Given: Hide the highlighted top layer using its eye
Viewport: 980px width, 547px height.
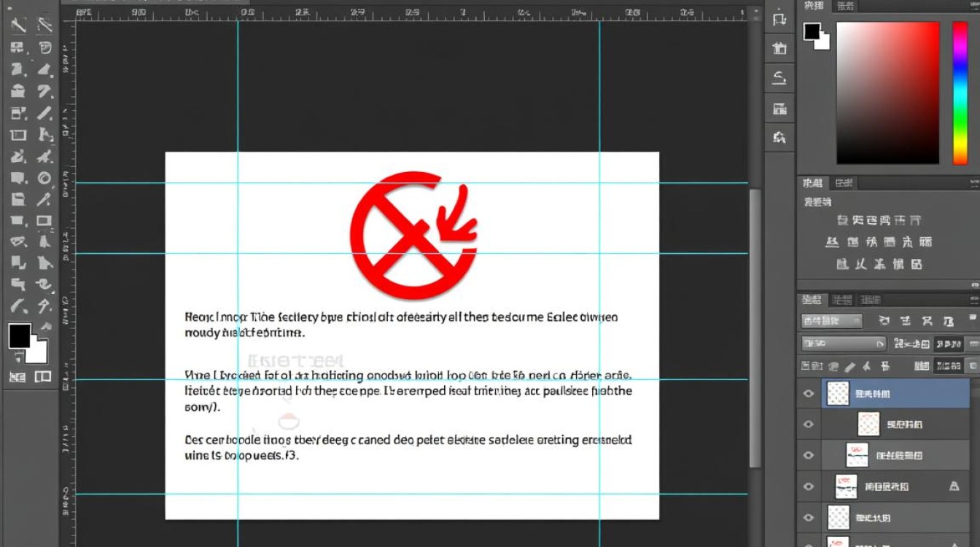Looking at the screenshot, I should [809, 394].
